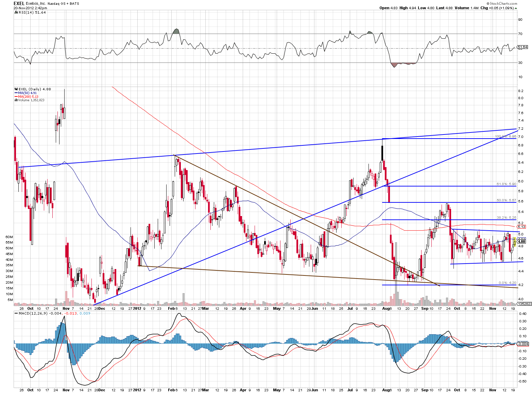
Task: Click the High 4.94 quote value
Action: (x=407, y=8)
